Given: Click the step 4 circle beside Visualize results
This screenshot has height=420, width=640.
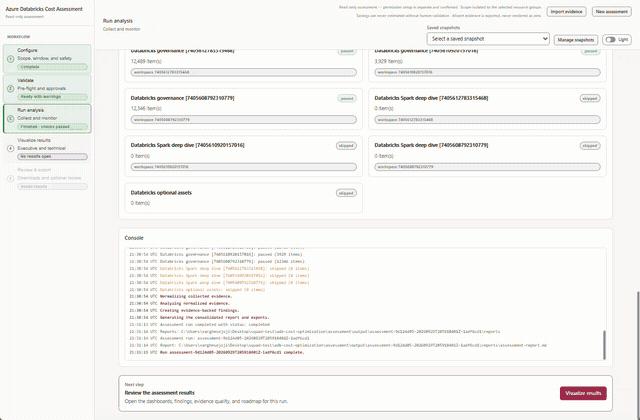Looking at the screenshot, I should pos(11,148).
